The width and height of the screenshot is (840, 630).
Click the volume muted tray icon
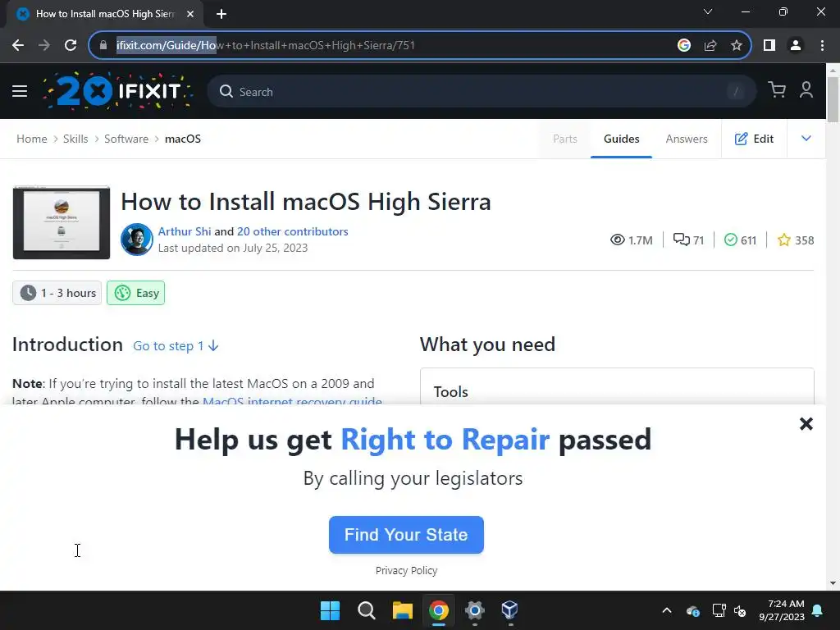740,610
